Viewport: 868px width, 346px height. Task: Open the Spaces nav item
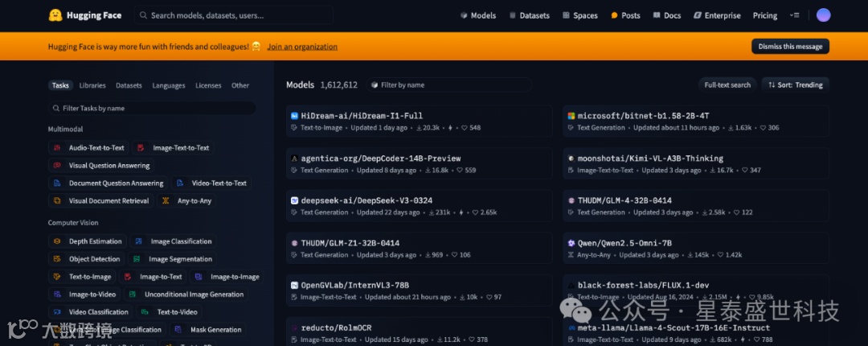point(580,15)
